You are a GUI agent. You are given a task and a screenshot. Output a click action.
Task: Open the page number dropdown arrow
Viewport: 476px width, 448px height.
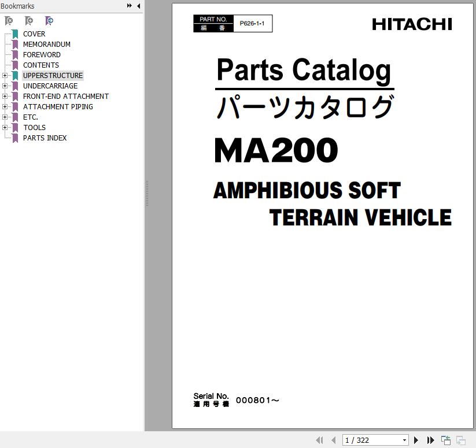click(404, 440)
